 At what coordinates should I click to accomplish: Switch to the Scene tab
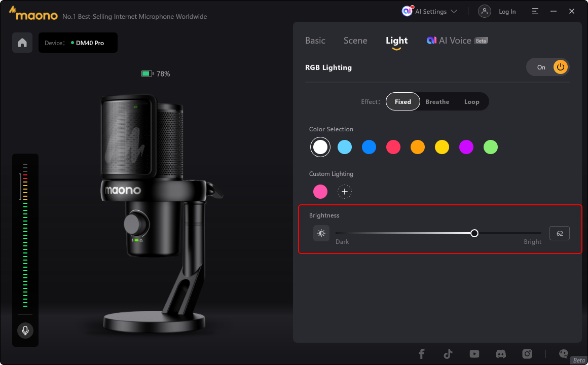pyautogui.click(x=355, y=41)
